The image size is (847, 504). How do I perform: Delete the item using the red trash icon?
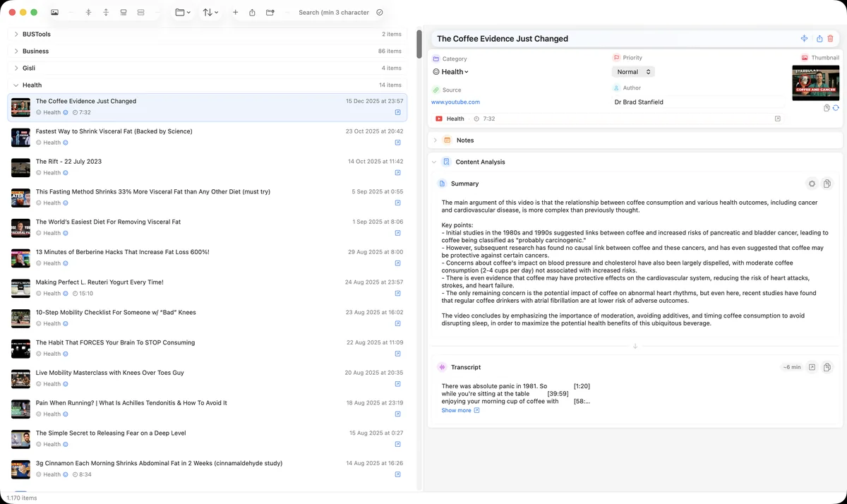pos(830,39)
